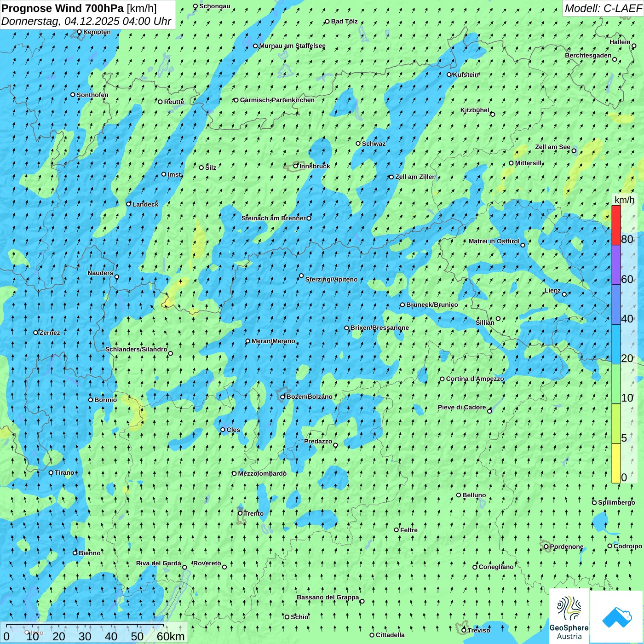Click the Brixen/Bressanone label
The image size is (644, 644).
tap(379, 328)
